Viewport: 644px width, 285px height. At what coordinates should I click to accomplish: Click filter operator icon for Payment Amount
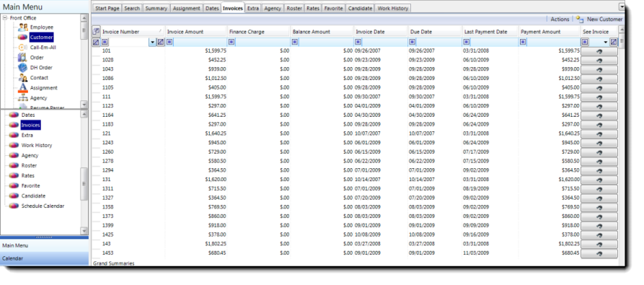[x=523, y=42]
